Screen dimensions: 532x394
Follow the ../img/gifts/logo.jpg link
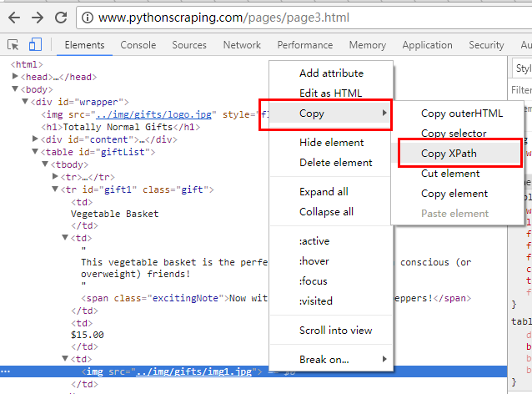[x=154, y=114]
